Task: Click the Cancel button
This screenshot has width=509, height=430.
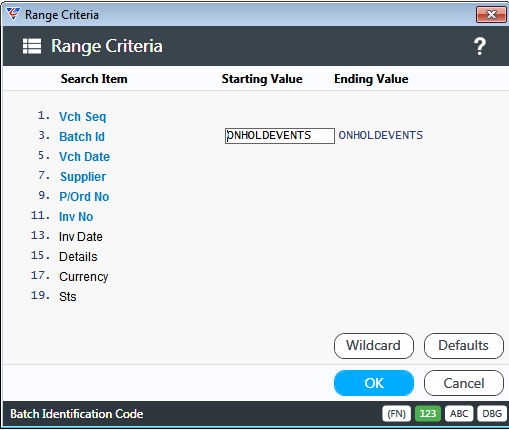Action: pos(464,383)
